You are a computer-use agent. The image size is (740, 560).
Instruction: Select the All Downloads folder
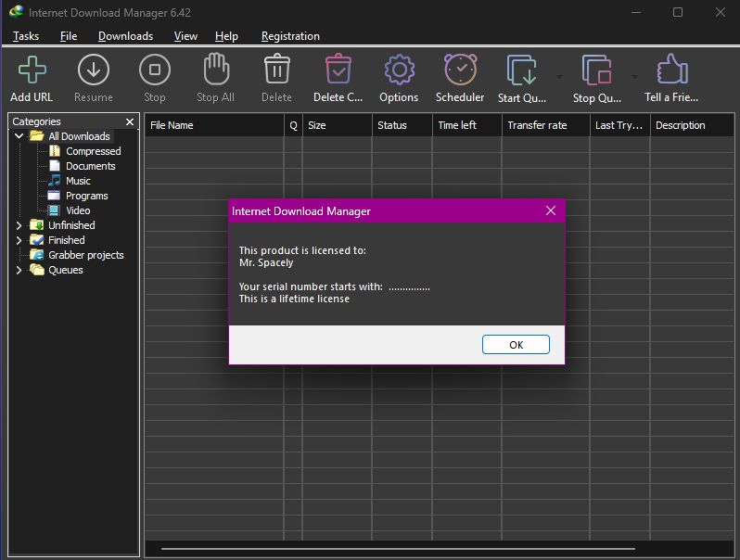pyautogui.click(x=80, y=136)
